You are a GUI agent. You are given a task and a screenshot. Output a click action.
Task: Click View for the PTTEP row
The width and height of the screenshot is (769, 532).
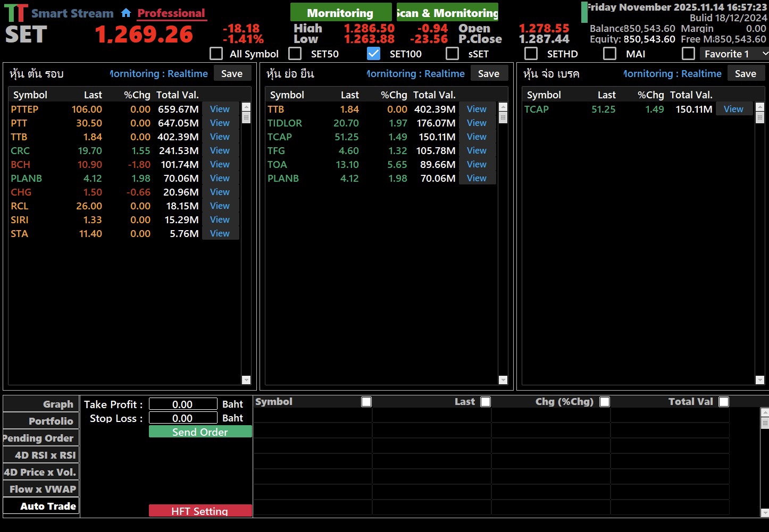(x=220, y=109)
